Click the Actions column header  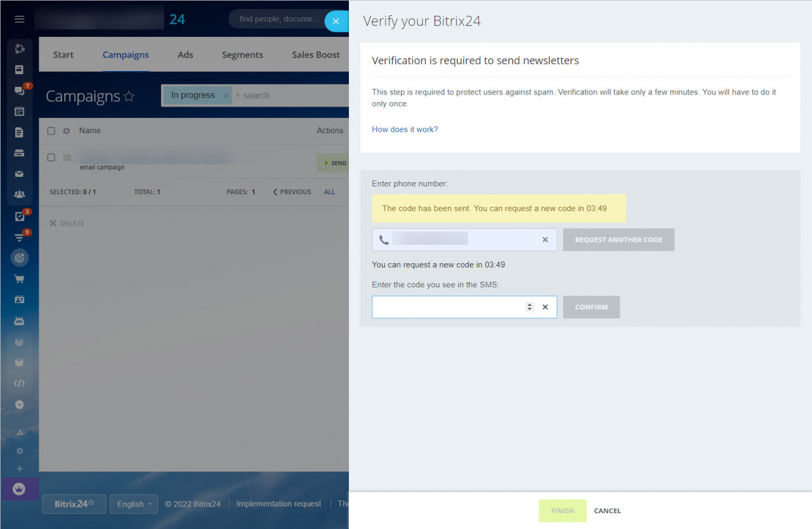(x=330, y=131)
